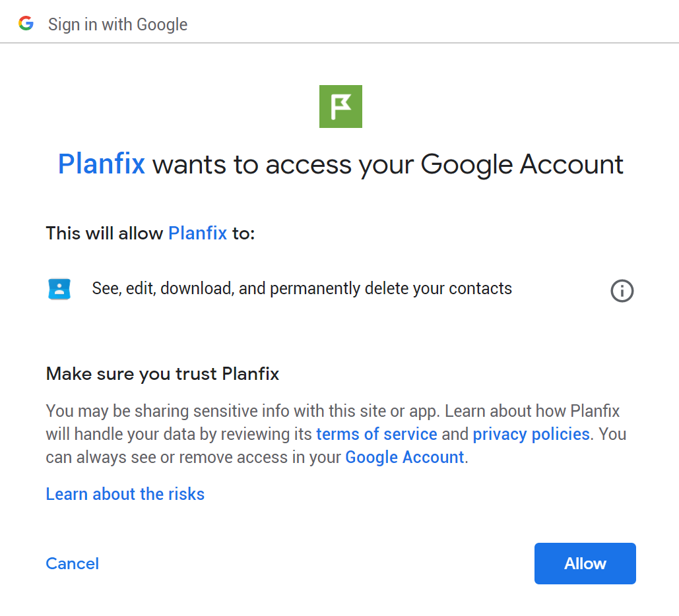
Task: Click 'wants to access your Google Account' heading text
Action: click(x=387, y=164)
